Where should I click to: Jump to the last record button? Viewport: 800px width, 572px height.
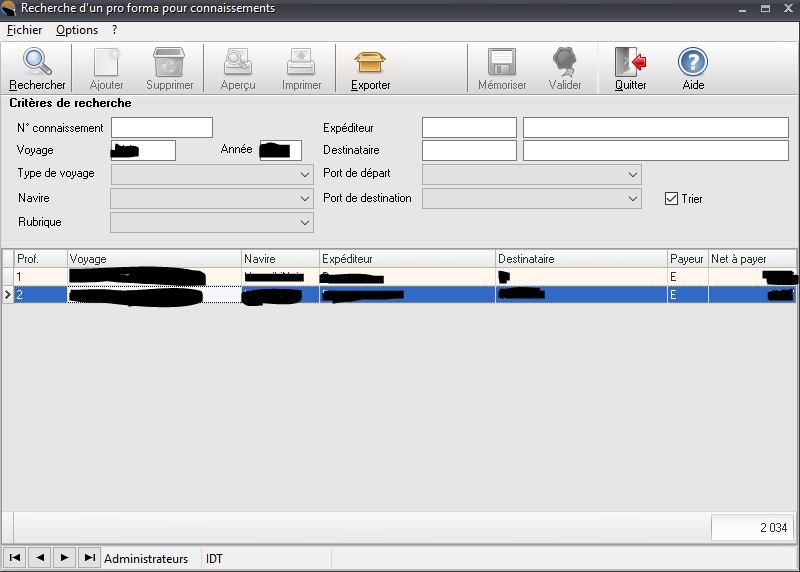(89, 557)
